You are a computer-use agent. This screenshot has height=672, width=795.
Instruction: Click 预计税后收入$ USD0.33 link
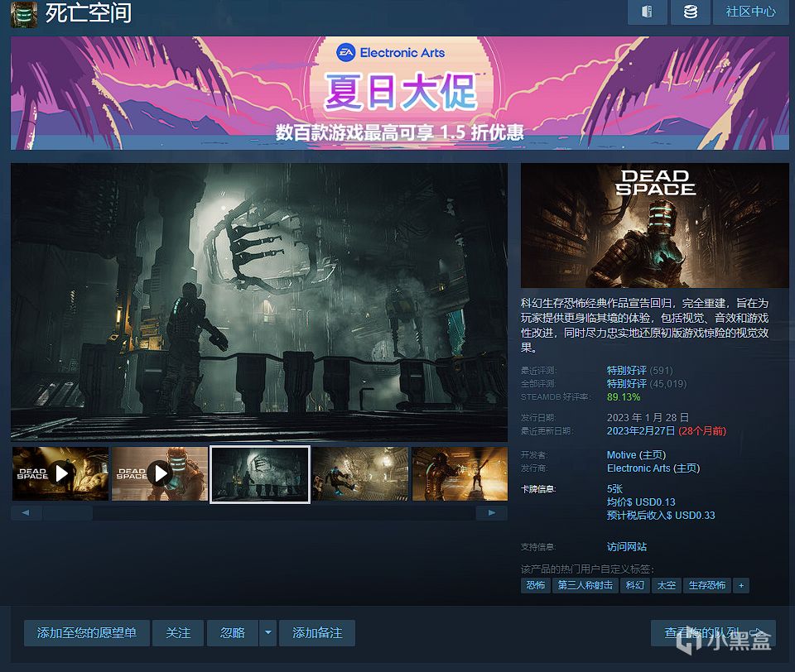click(661, 516)
